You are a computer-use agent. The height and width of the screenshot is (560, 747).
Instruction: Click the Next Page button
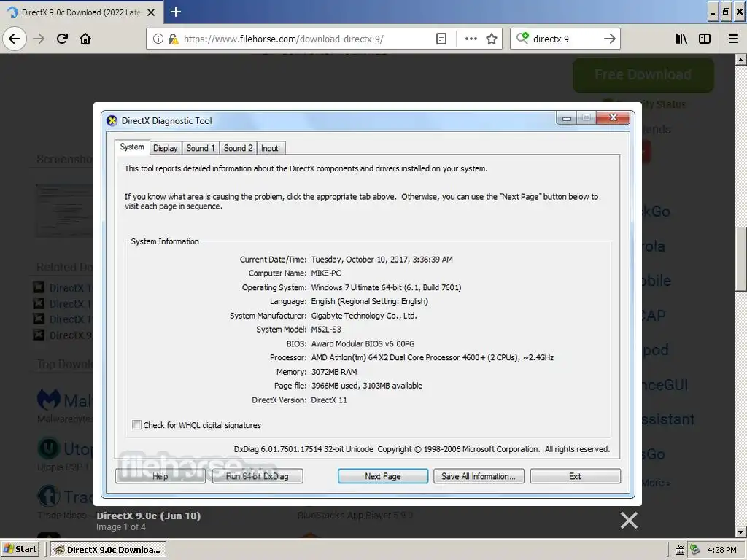[383, 476]
